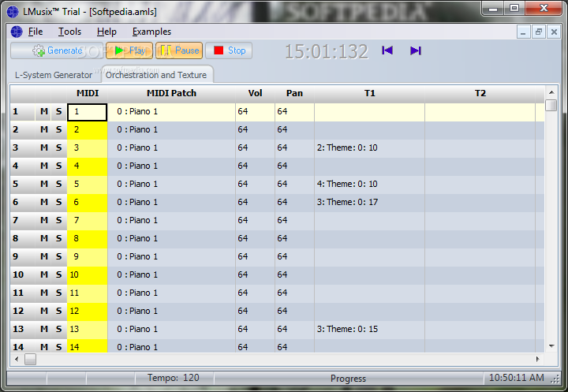Mute track 1 with its M button

click(x=44, y=111)
